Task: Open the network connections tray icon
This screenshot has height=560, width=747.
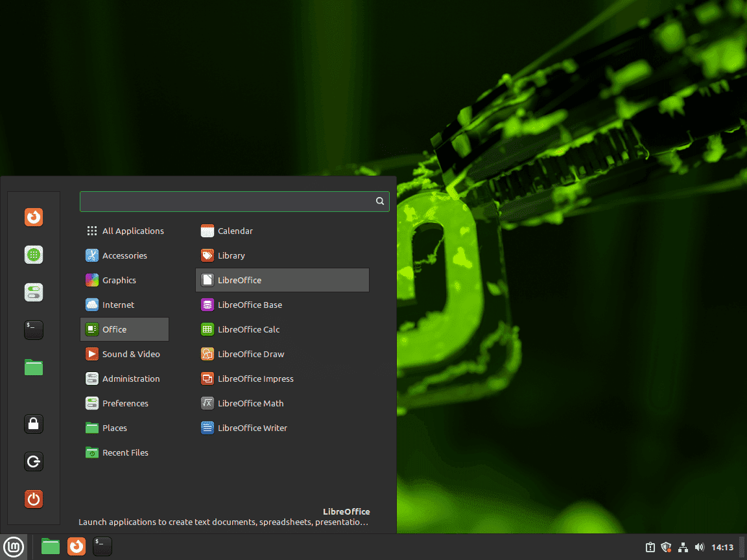Action: tap(683, 547)
